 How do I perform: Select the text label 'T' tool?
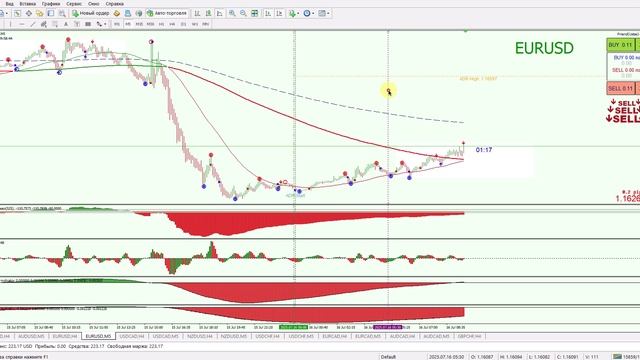tap(77, 24)
